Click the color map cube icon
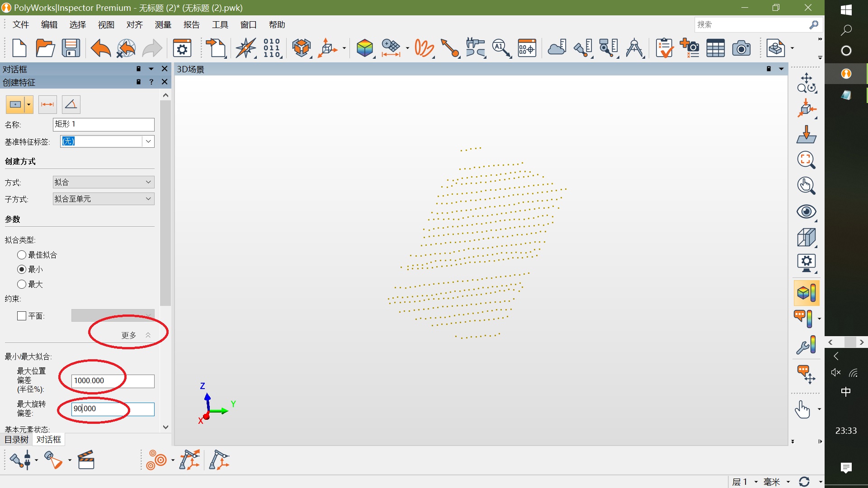Image resolution: width=868 pixels, height=488 pixels. [364, 48]
